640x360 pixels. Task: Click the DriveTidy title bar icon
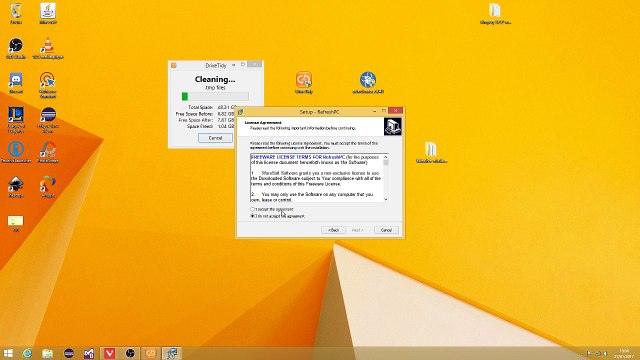(173, 65)
